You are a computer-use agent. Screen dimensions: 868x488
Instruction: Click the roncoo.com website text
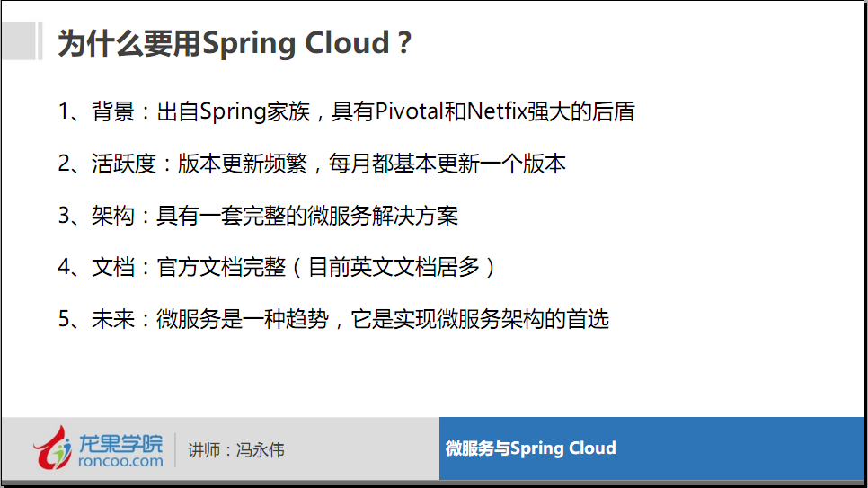pos(120,461)
